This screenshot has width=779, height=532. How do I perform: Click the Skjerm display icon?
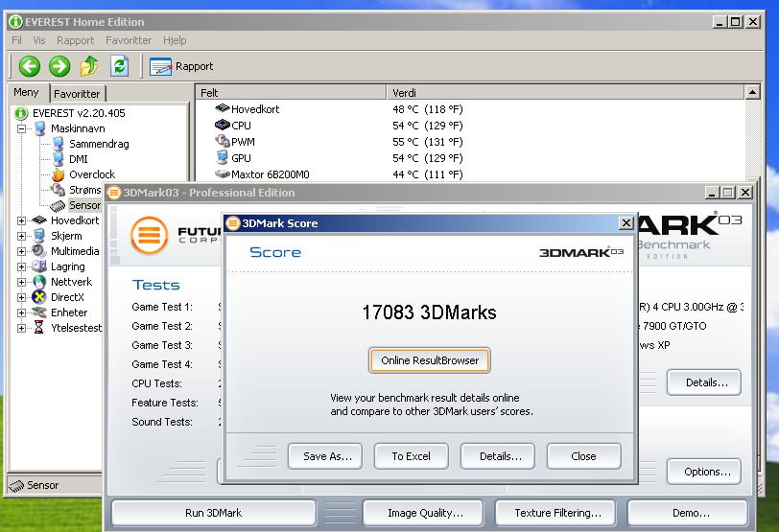(x=39, y=236)
